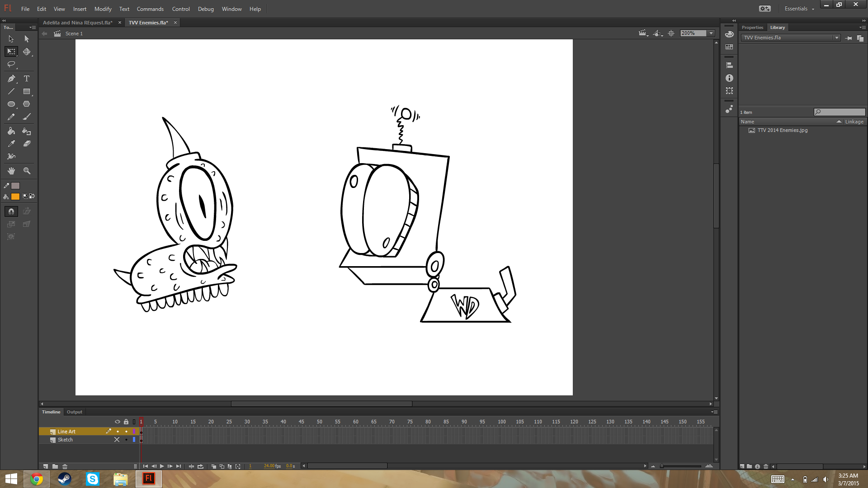Select the Oval tool
868x488 pixels.
pyautogui.click(x=11, y=104)
